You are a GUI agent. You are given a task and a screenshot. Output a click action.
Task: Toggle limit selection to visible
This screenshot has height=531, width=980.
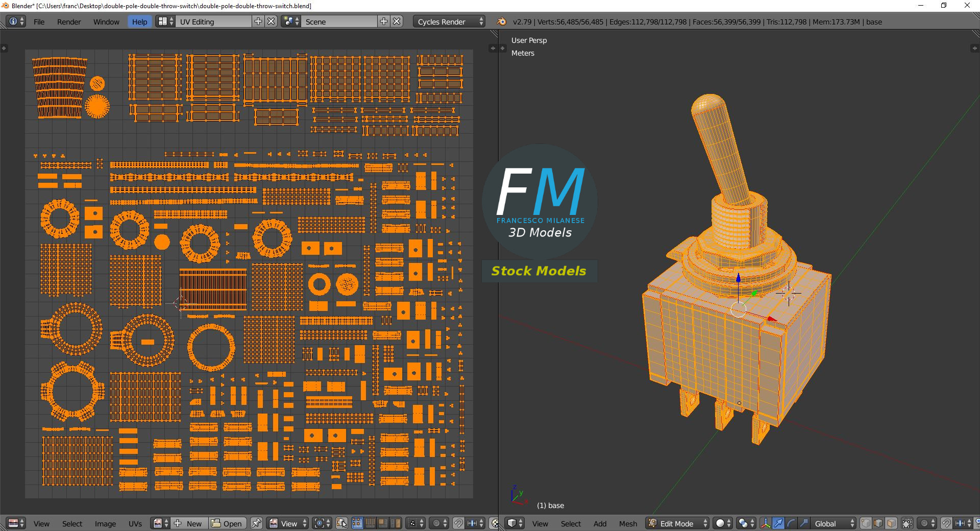(907, 523)
